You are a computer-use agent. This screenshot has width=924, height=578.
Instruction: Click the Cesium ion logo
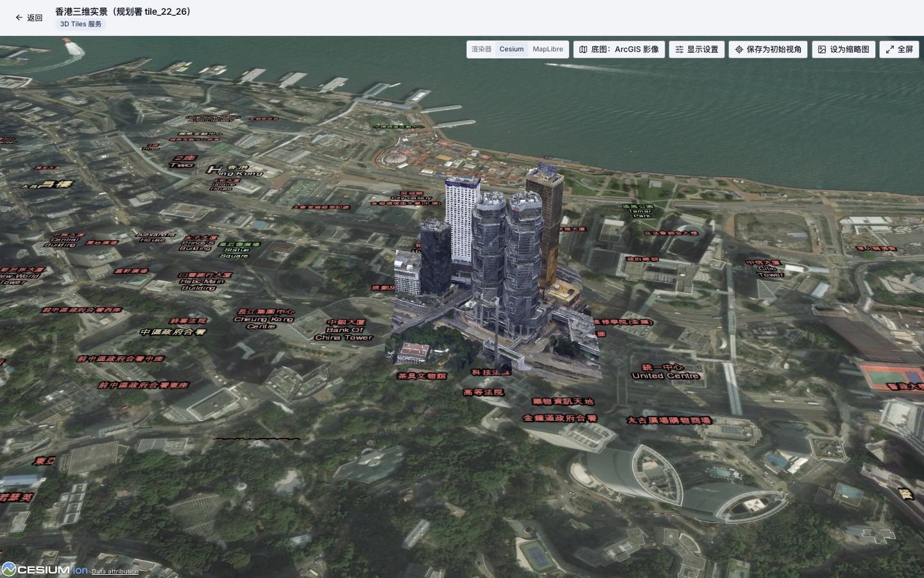[44, 570]
